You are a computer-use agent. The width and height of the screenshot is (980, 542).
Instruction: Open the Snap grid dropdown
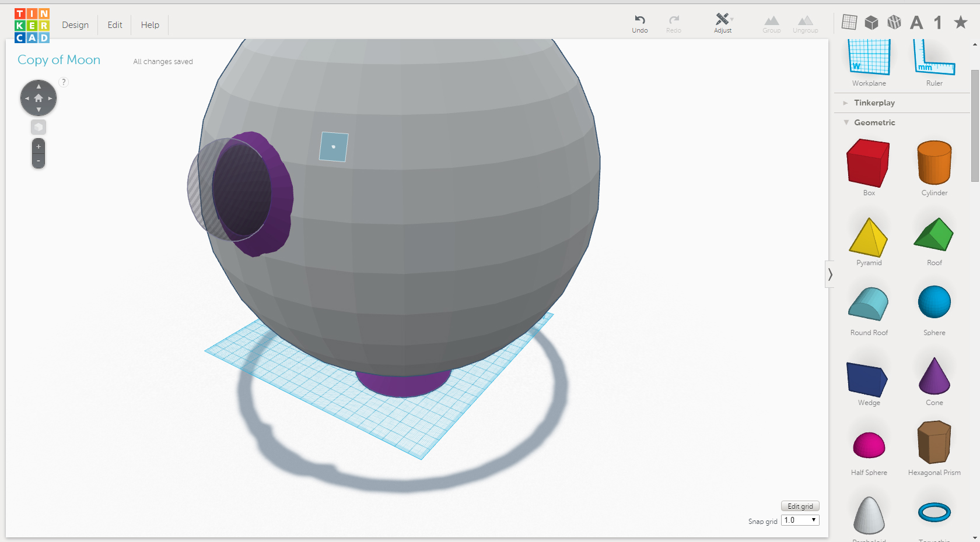click(800, 520)
